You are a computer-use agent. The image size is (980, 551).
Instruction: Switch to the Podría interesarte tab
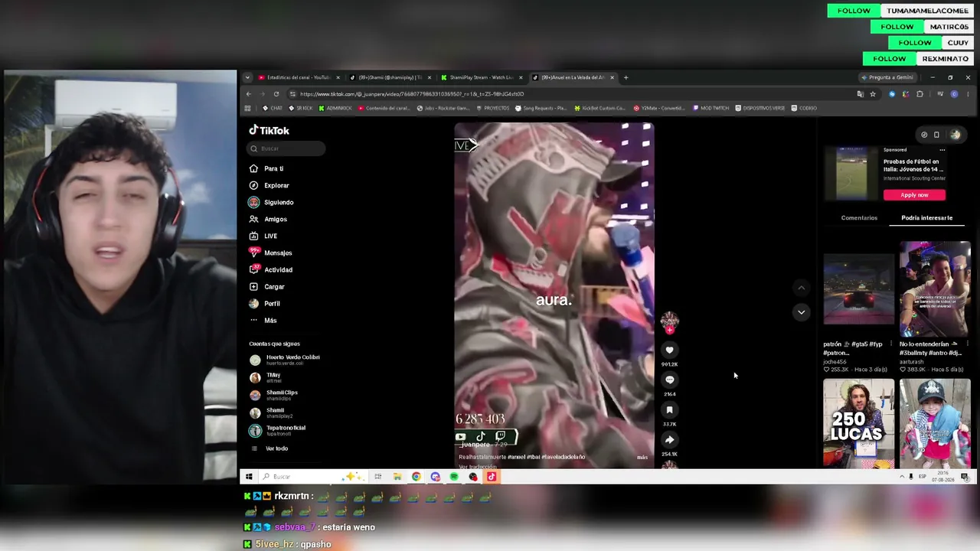click(x=926, y=218)
